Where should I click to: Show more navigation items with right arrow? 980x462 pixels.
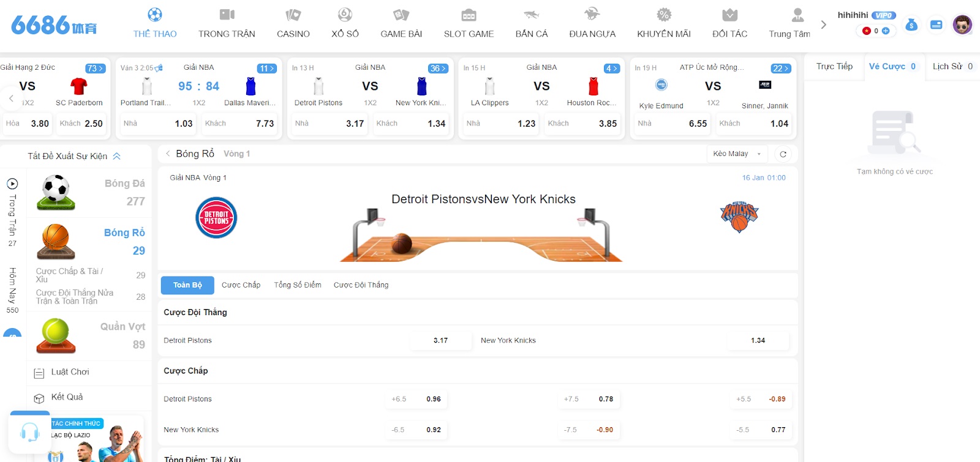pos(823,24)
